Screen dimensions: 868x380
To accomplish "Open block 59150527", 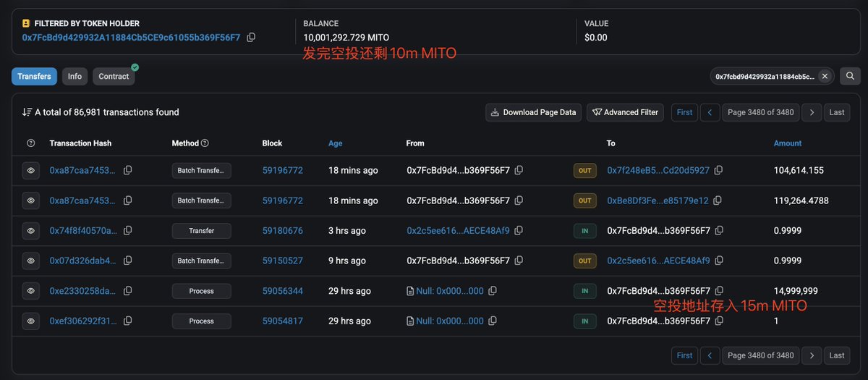I will (282, 261).
